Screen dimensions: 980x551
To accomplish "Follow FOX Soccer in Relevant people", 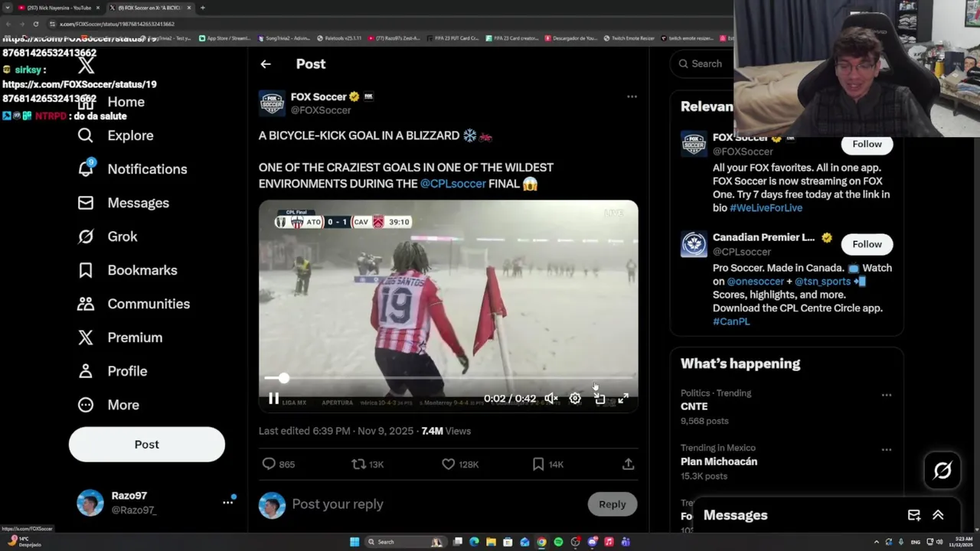I will tap(867, 144).
